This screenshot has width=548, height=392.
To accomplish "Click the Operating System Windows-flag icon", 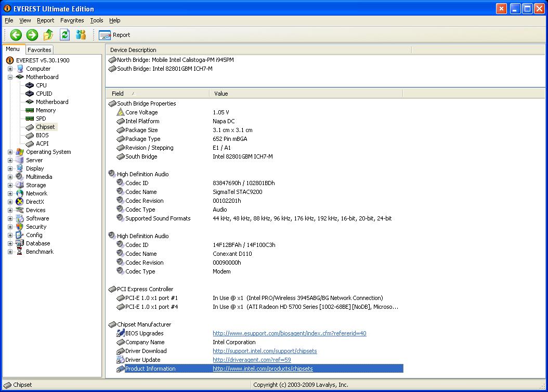I will click(20, 152).
